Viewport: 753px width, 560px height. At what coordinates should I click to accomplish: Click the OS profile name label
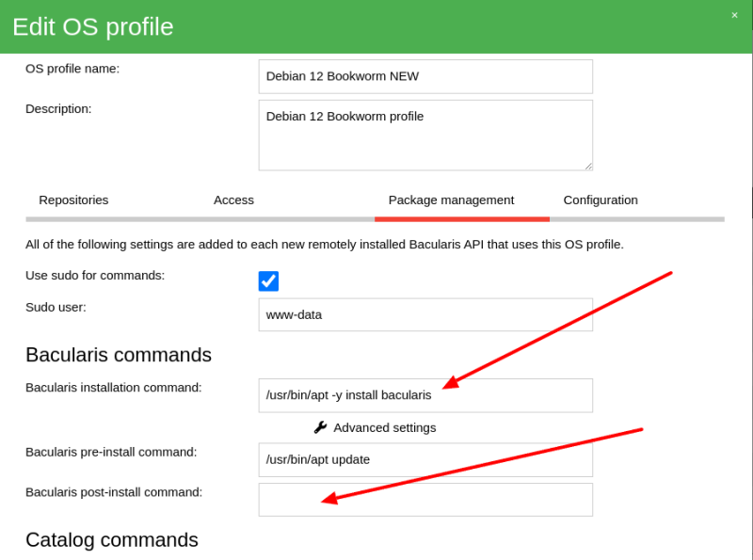[x=72, y=69]
